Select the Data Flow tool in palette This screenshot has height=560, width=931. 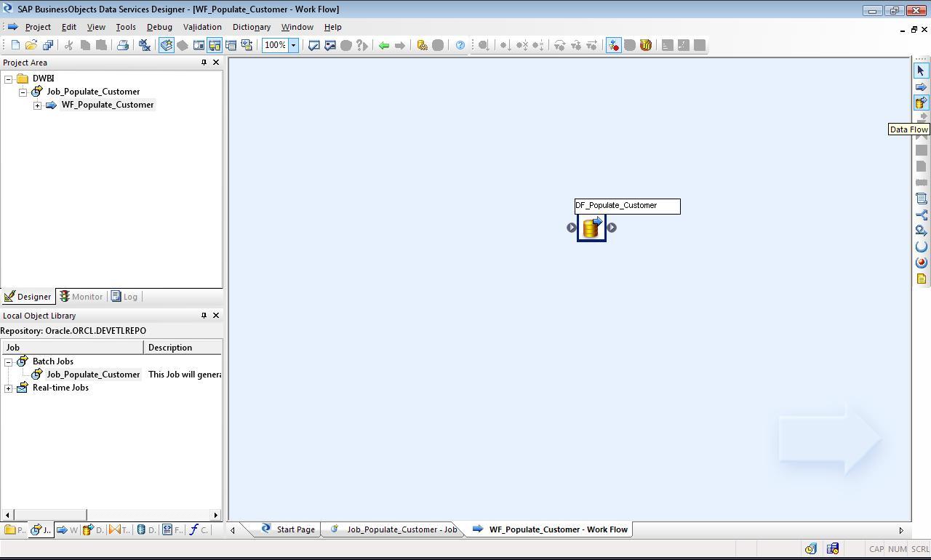click(921, 103)
